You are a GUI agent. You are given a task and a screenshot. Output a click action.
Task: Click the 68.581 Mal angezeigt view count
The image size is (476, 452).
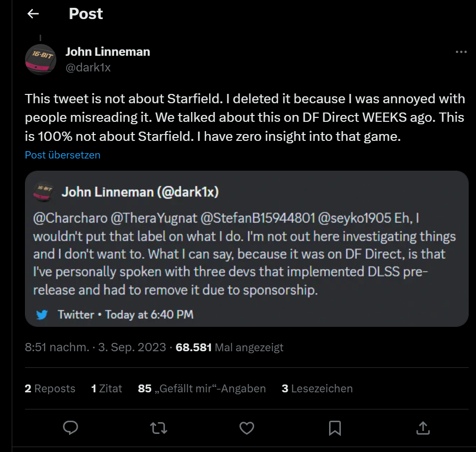coord(229,347)
